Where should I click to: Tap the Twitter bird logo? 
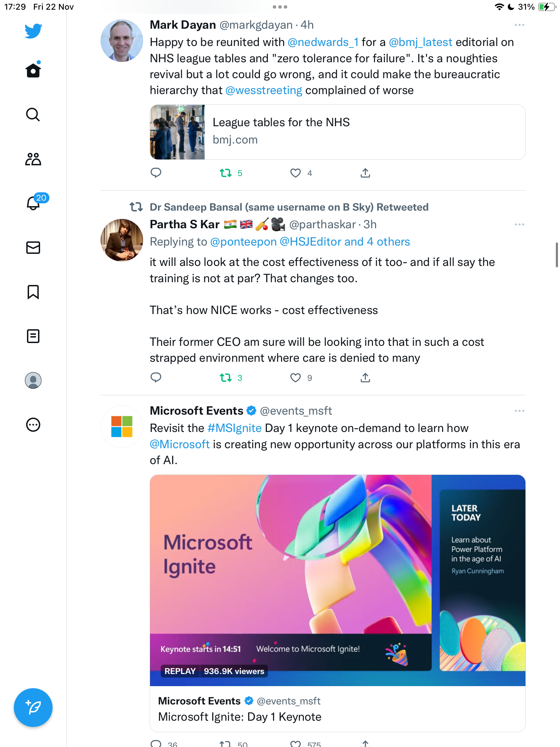(33, 31)
